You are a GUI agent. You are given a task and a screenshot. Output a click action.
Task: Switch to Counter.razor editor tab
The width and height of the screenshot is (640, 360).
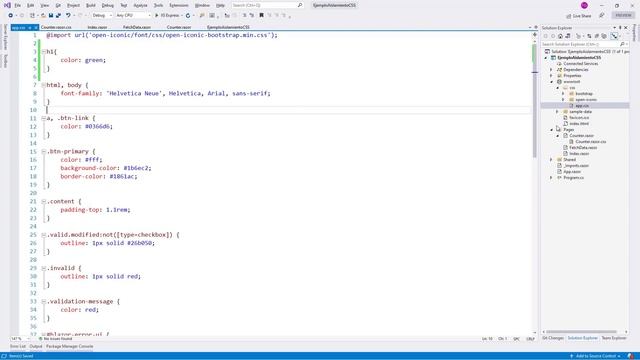(179, 27)
